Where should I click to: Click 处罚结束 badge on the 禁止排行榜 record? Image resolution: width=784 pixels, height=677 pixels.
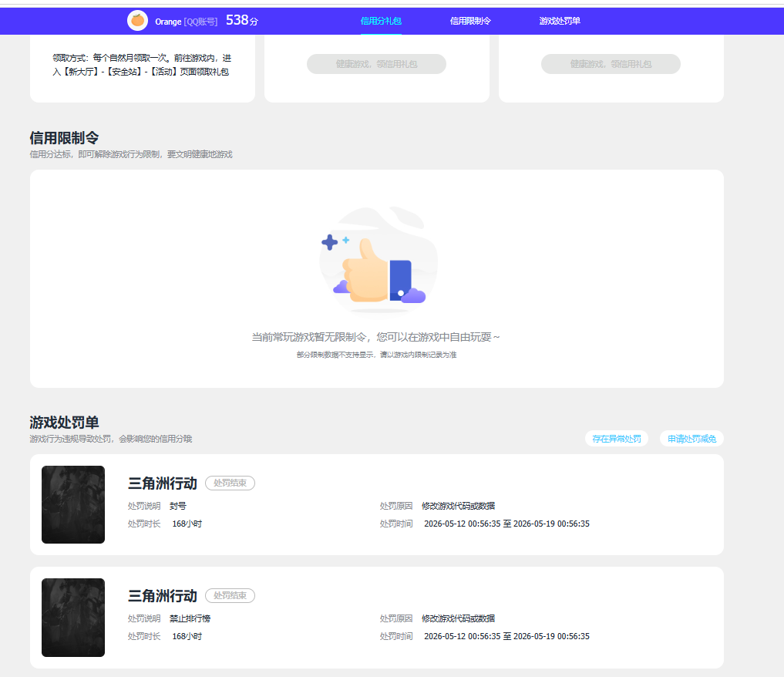230,595
